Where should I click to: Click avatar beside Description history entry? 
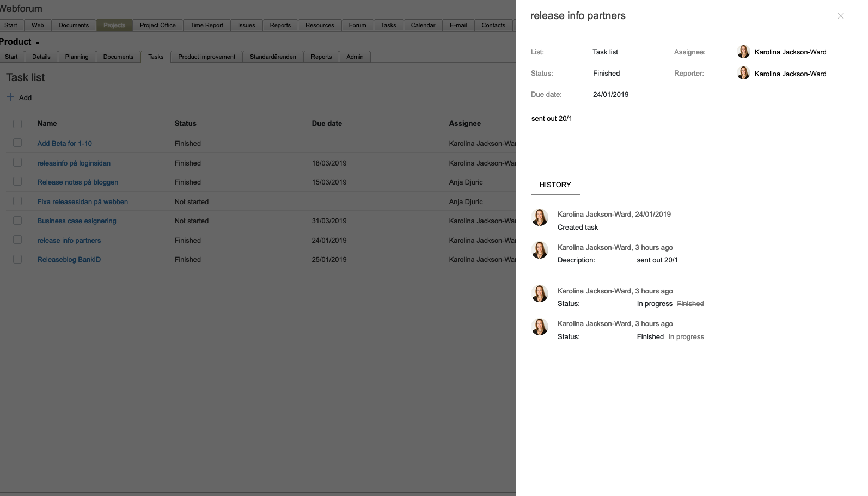[540, 250]
